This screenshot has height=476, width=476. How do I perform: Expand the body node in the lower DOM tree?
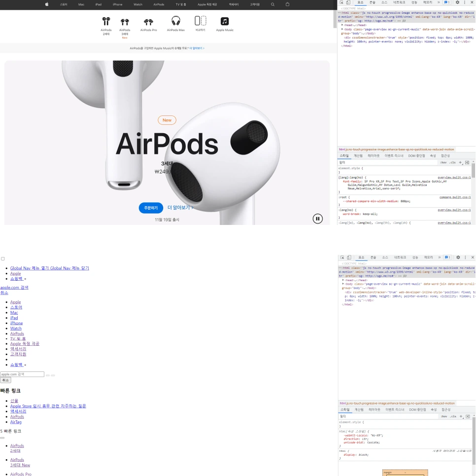[x=343, y=284]
